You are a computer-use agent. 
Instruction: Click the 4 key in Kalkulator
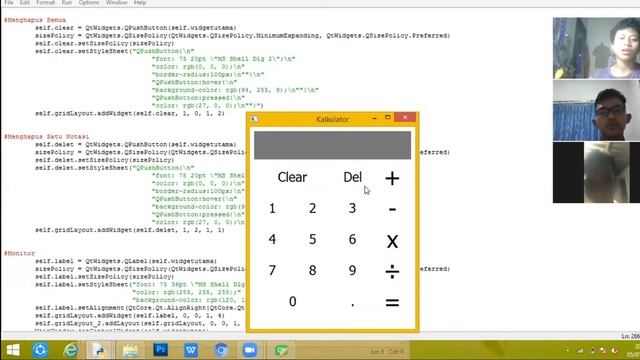tap(272, 239)
